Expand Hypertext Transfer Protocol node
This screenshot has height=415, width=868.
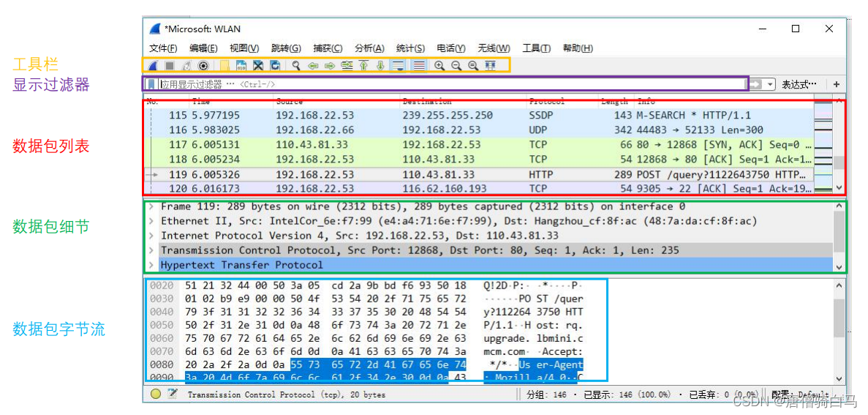click(151, 265)
